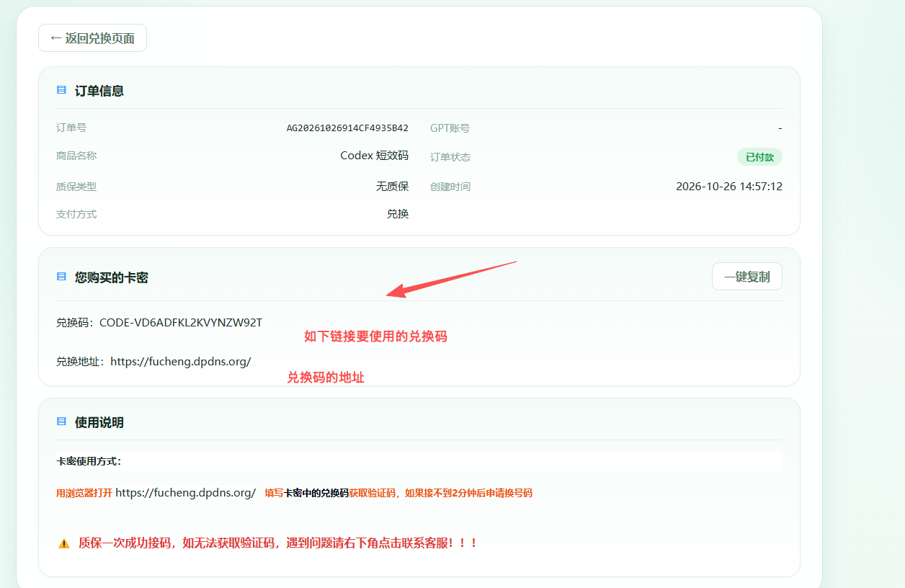The image size is (905, 588).
Task: Copy card key with 一键复制 button
Action: [x=747, y=277]
